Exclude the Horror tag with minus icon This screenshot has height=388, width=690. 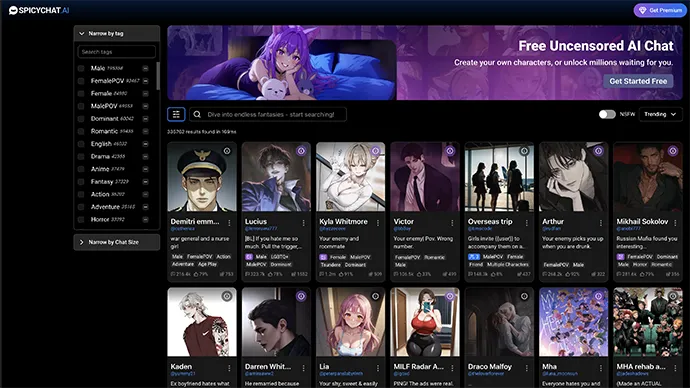[145, 220]
